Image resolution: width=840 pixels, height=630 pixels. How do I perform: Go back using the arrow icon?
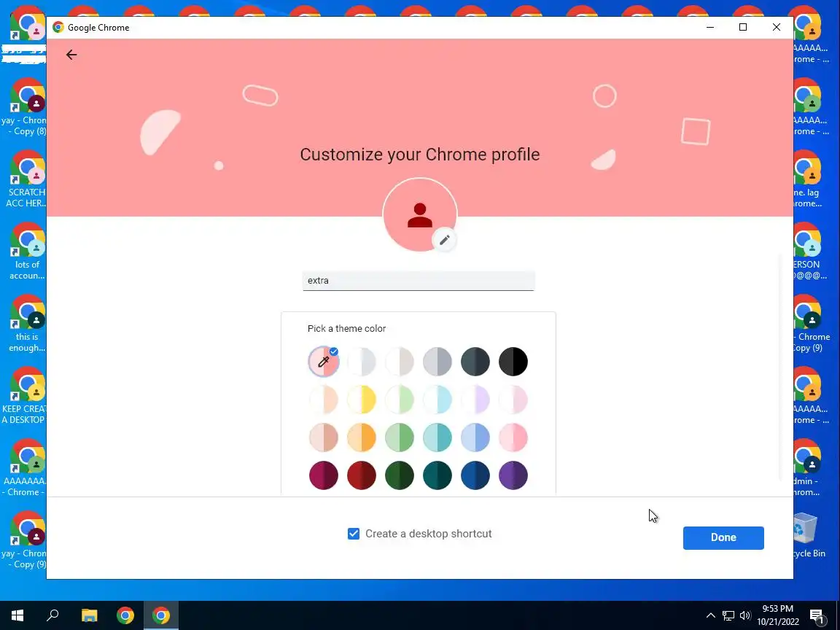[x=71, y=55]
